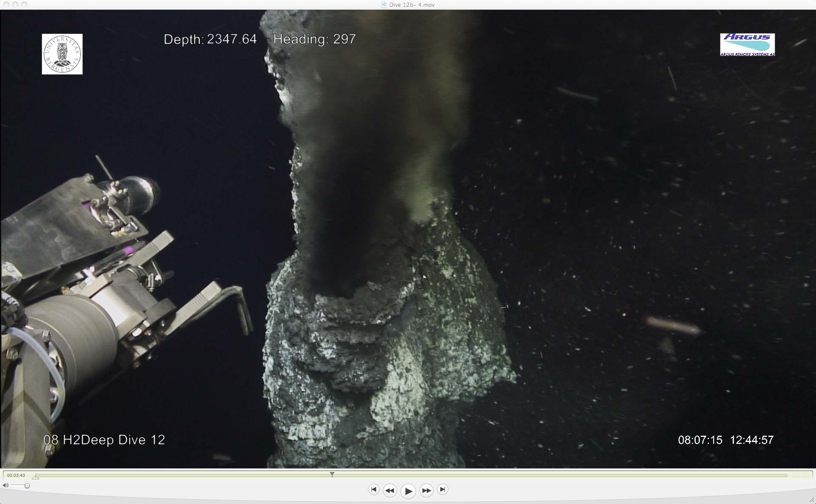Click the black smoker chimney in video
The height and width of the screenshot is (504, 816).
[374, 348]
